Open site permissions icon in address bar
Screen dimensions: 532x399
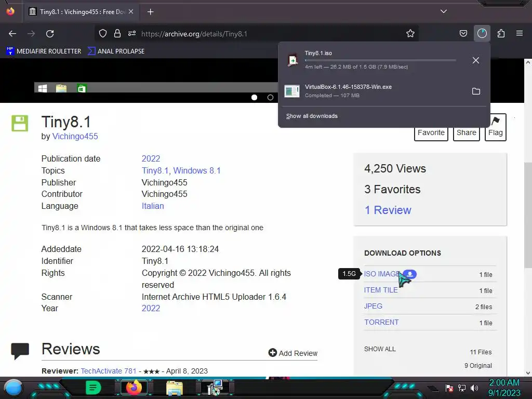131,34
